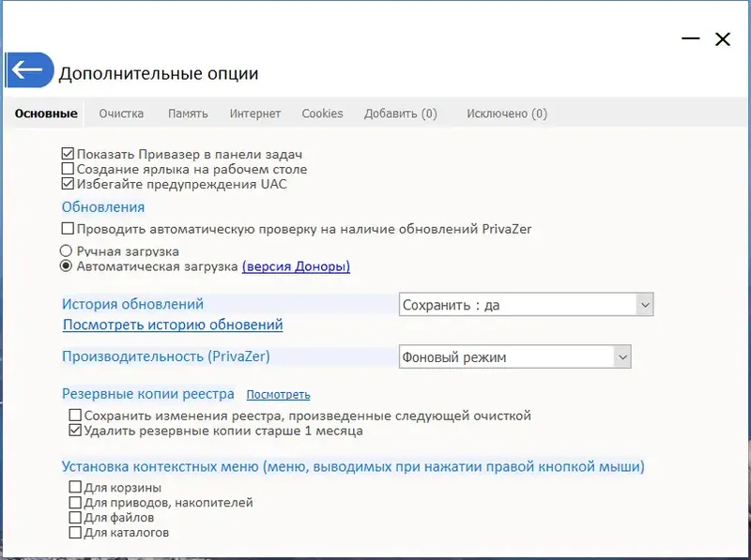
Task: Click 'Установка контекстных меню' heading
Action: [353, 466]
